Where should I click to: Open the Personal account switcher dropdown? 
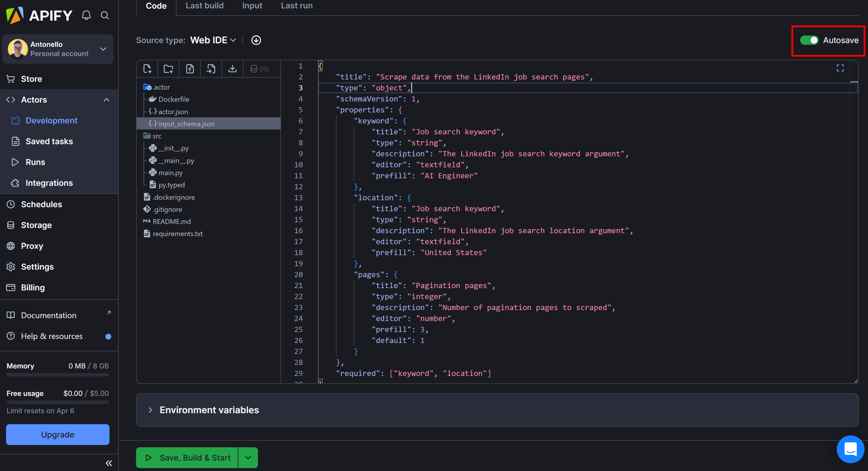coord(103,49)
